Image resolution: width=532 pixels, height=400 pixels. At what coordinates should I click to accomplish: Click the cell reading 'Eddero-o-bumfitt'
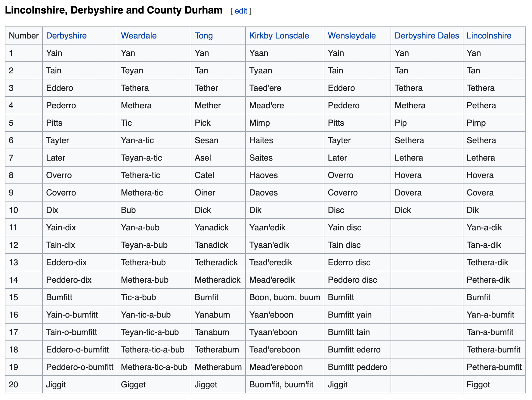point(80,350)
